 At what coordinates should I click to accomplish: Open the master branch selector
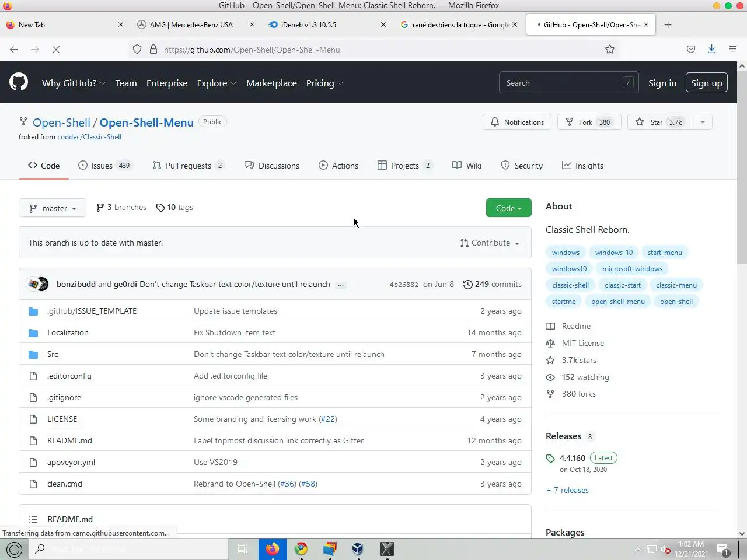pyautogui.click(x=53, y=208)
